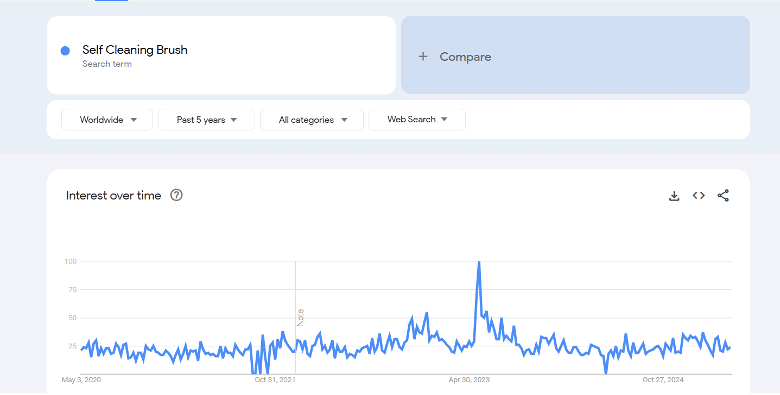Click the May 3, 2020 axis label
780x395 pixels.
click(81, 380)
